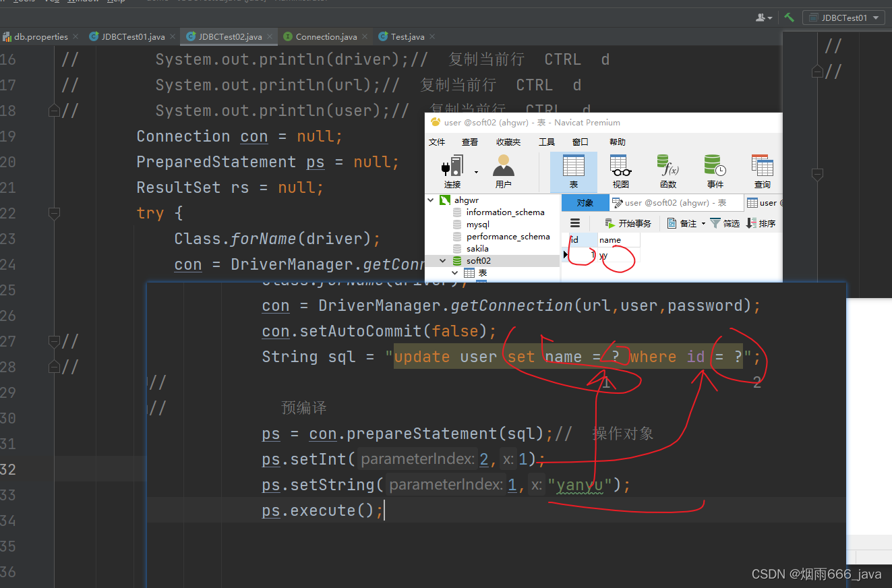Screen dimensions: 892x588
Task: Place cursor on 'ps.execute();' code line
Action: click(x=322, y=510)
